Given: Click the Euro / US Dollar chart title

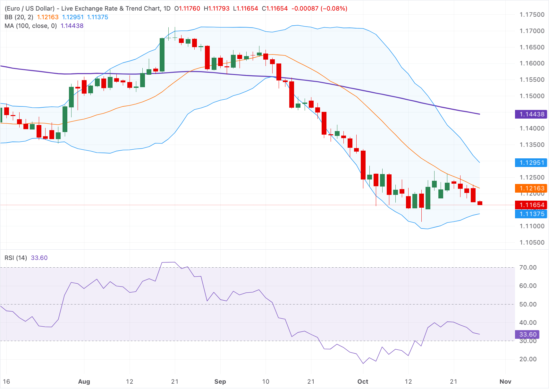Looking at the screenshot, I should 88,9.
